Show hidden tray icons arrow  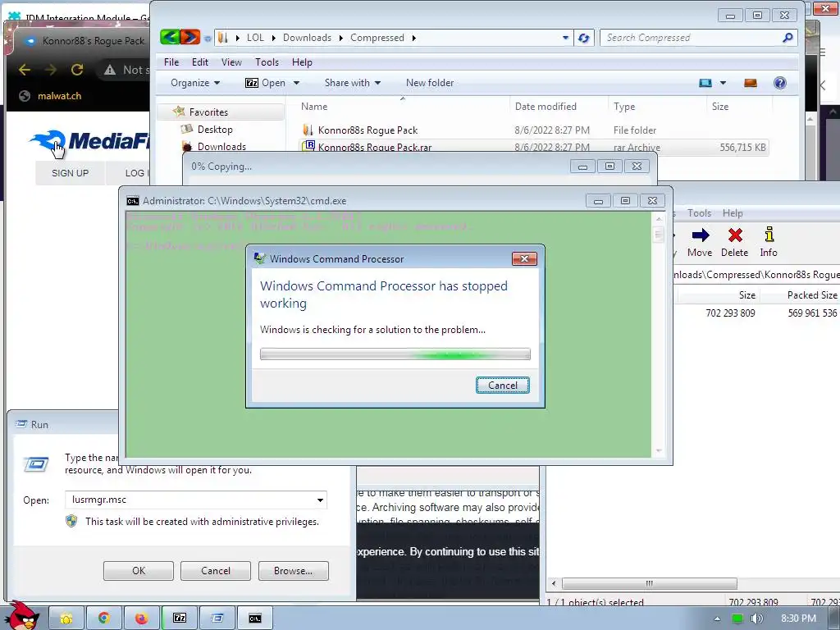coord(717,619)
